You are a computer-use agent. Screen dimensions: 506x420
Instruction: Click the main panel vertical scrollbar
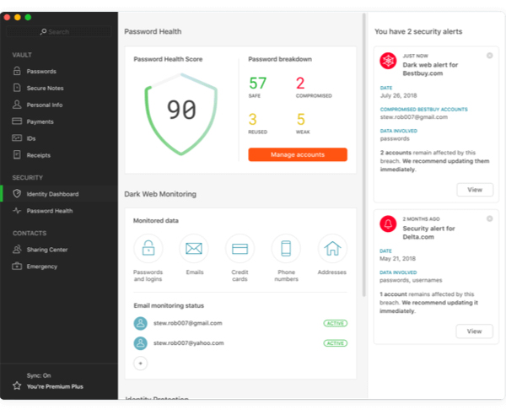click(x=364, y=155)
